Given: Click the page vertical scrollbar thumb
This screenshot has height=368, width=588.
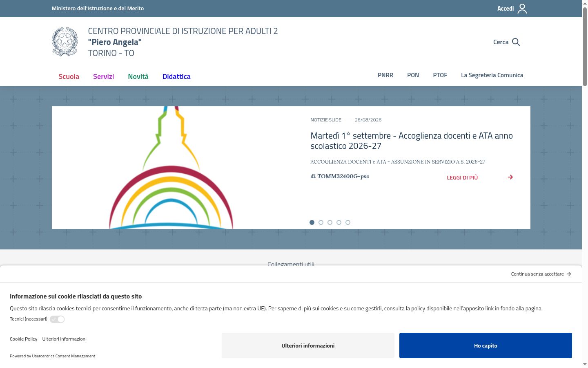Looking at the screenshot, I should (585, 46).
